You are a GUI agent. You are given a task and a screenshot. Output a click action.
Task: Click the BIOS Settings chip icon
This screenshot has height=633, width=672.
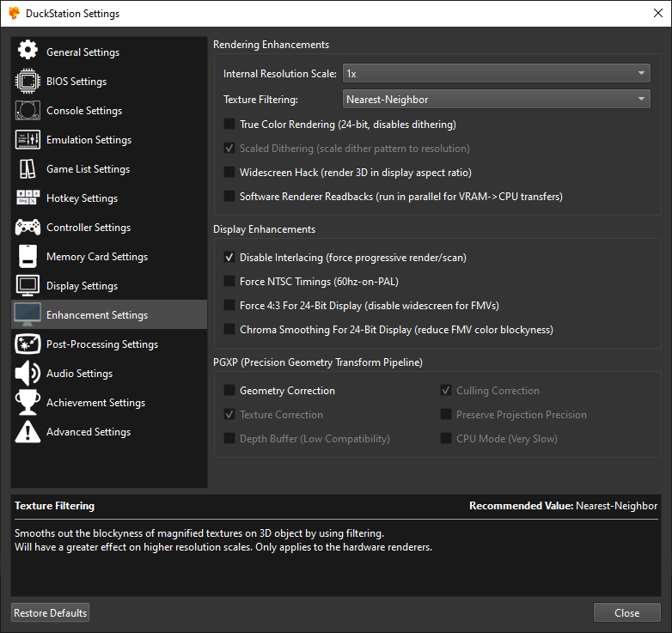coord(27,81)
